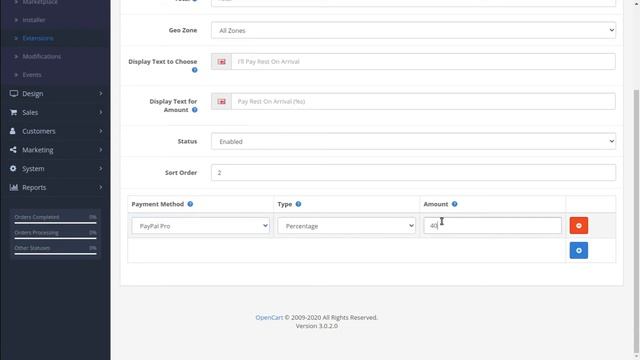The image size is (640, 360).
Task: Open the Status dropdown
Action: pyautogui.click(x=413, y=141)
